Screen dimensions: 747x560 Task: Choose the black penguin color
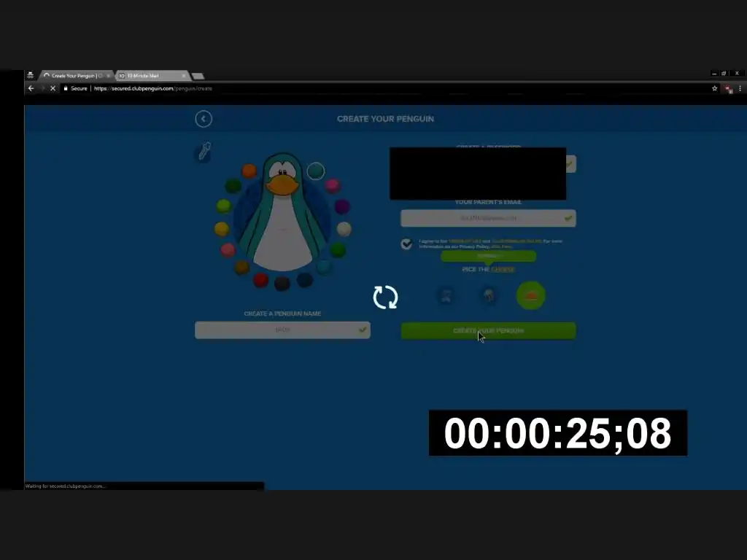(x=282, y=284)
